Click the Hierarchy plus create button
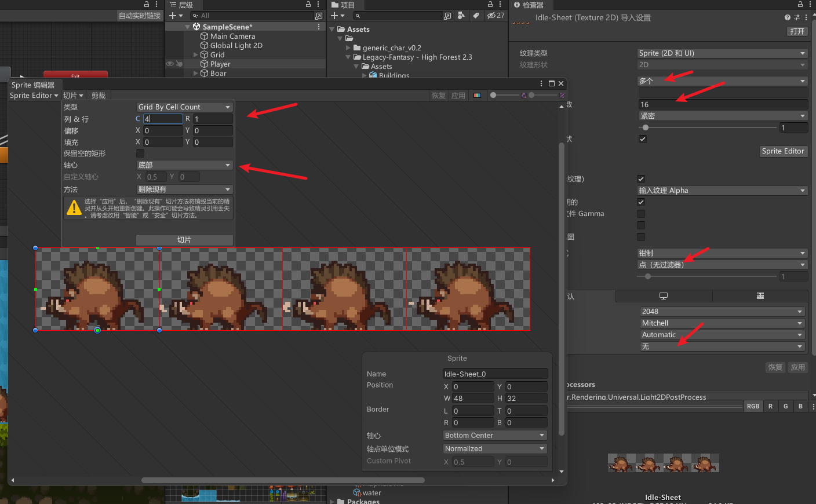The image size is (816, 504). pos(176,16)
